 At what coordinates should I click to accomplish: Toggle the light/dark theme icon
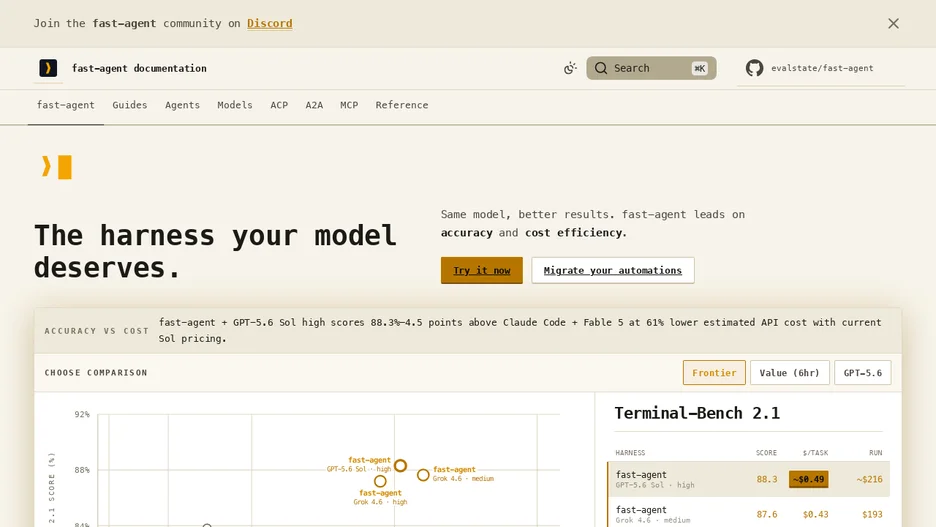click(x=570, y=68)
